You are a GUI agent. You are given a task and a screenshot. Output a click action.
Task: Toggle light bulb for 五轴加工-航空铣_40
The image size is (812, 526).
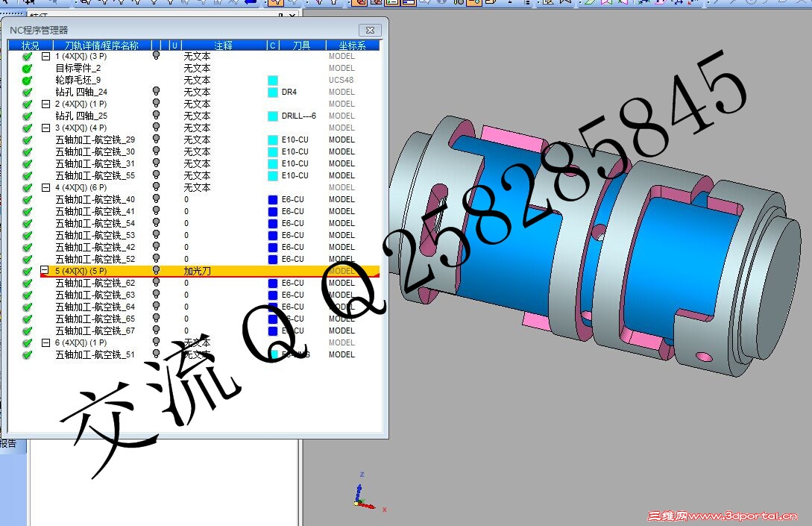[x=156, y=198]
